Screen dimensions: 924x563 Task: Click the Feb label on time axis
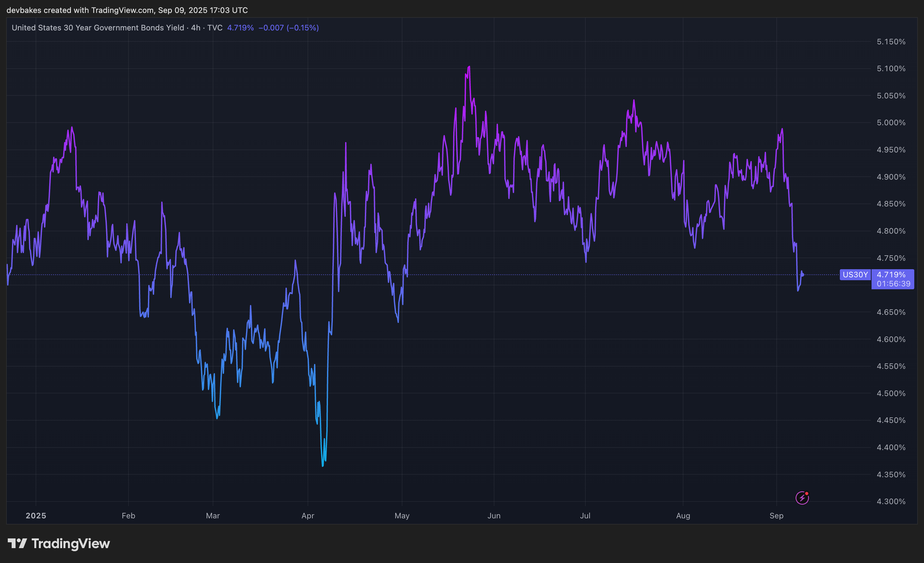[x=128, y=515]
